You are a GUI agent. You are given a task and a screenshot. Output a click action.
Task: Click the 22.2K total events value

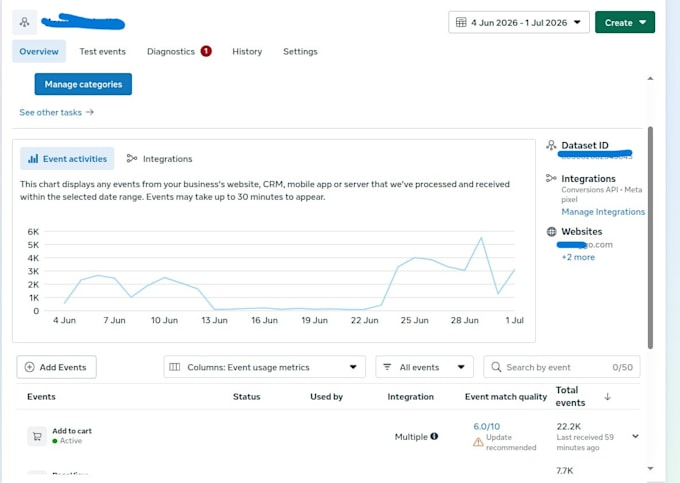click(569, 427)
